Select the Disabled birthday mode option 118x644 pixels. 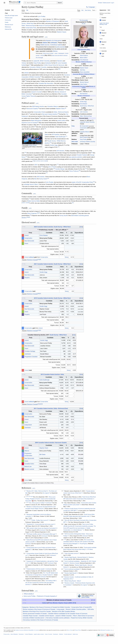(x=100, y=18)
